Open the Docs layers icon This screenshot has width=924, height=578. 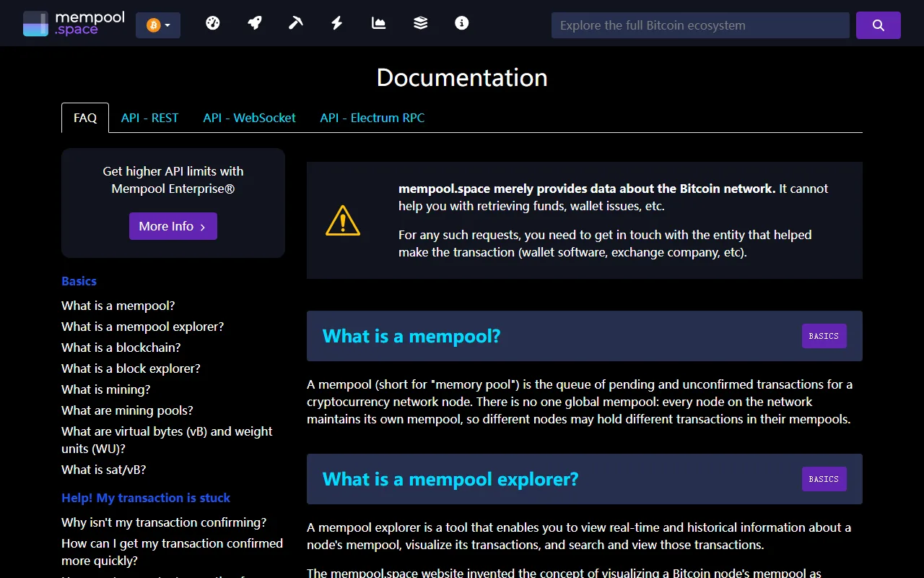tap(420, 23)
